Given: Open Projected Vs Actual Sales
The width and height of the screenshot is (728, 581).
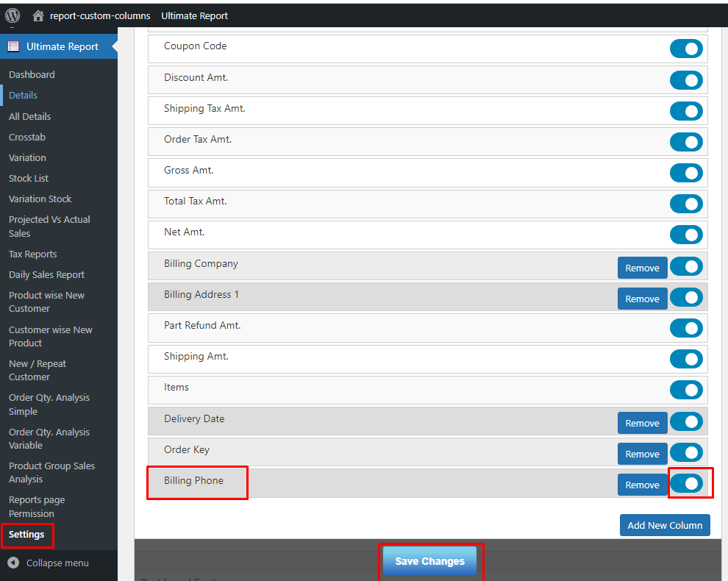Looking at the screenshot, I should (49, 227).
